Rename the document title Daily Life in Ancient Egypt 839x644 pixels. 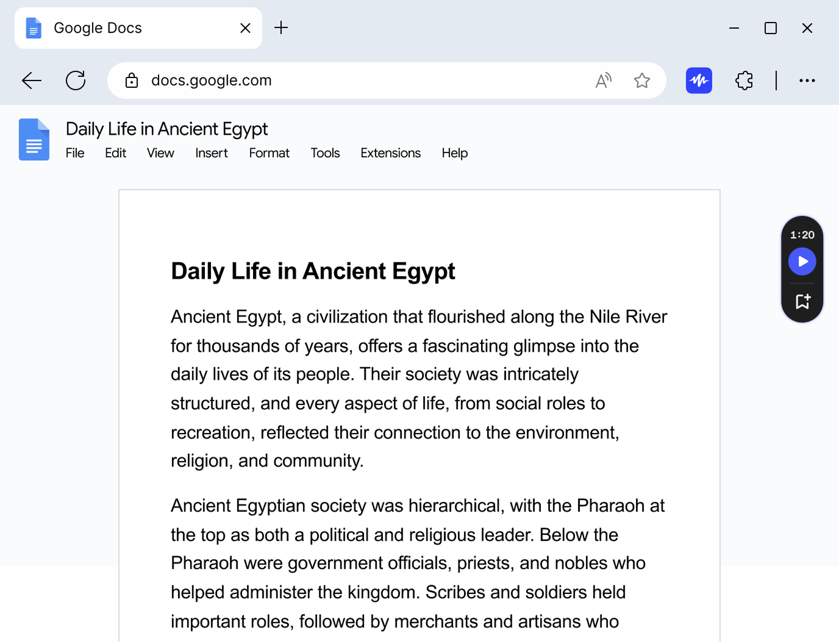tap(166, 129)
